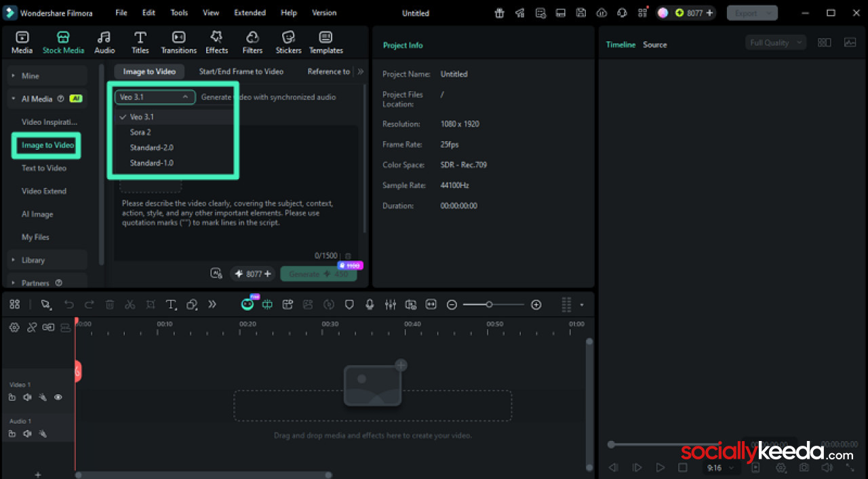Open AI Image option
The image size is (868, 479).
tap(37, 214)
